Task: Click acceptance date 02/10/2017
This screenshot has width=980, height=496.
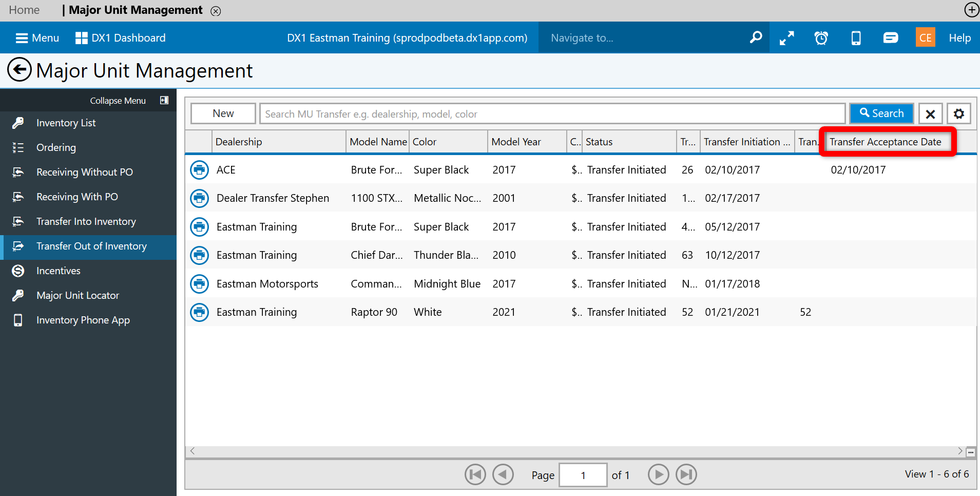Action: [x=858, y=170]
